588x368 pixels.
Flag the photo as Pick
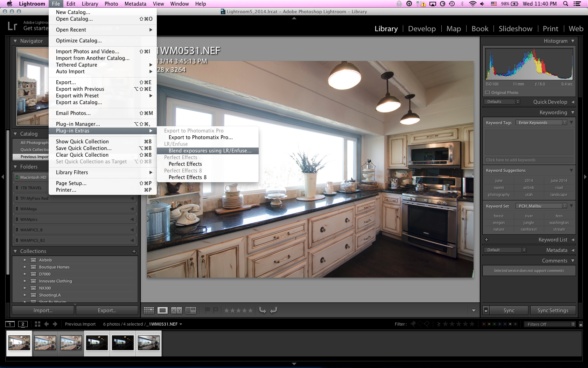click(208, 310)
